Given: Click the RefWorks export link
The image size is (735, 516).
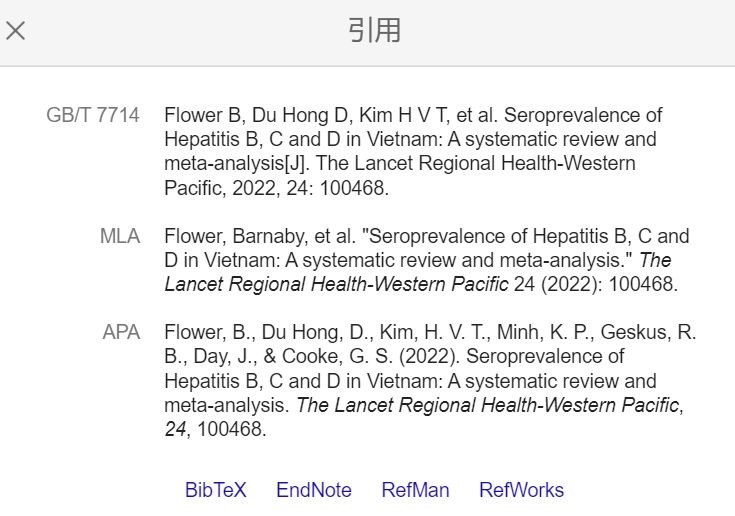Looking at the screenshot, I should (x=521, y=490).
